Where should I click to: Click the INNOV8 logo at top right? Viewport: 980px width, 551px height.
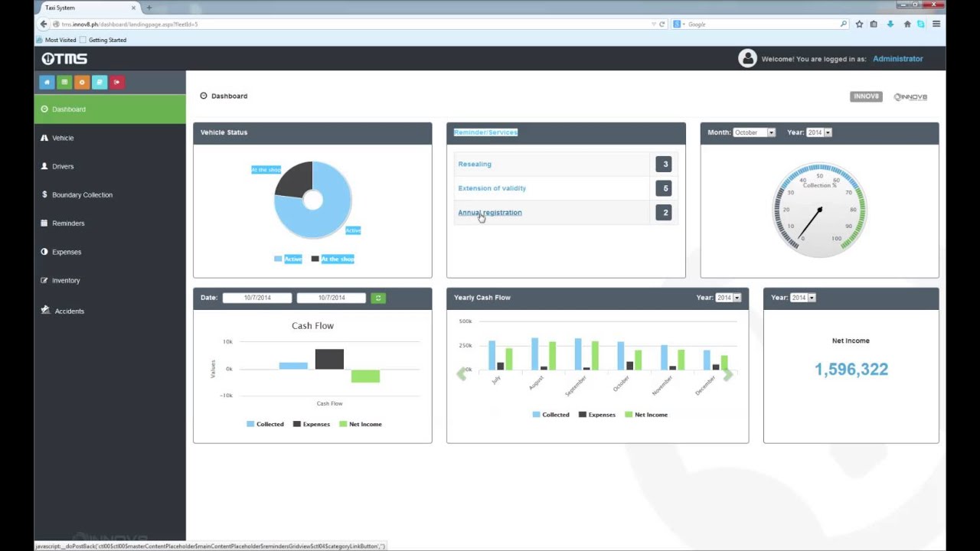[x=910, y=97]
